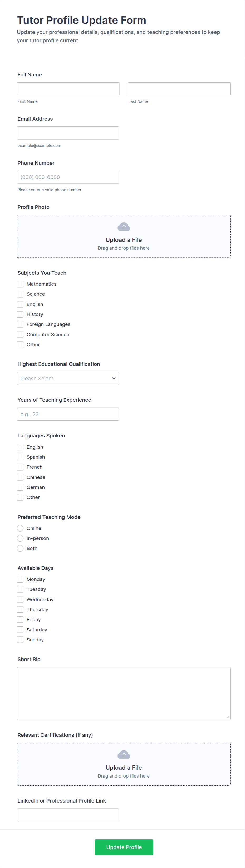Enable Spanish under Languages Spoken
The image size is (245, 868).
point(20,457)
